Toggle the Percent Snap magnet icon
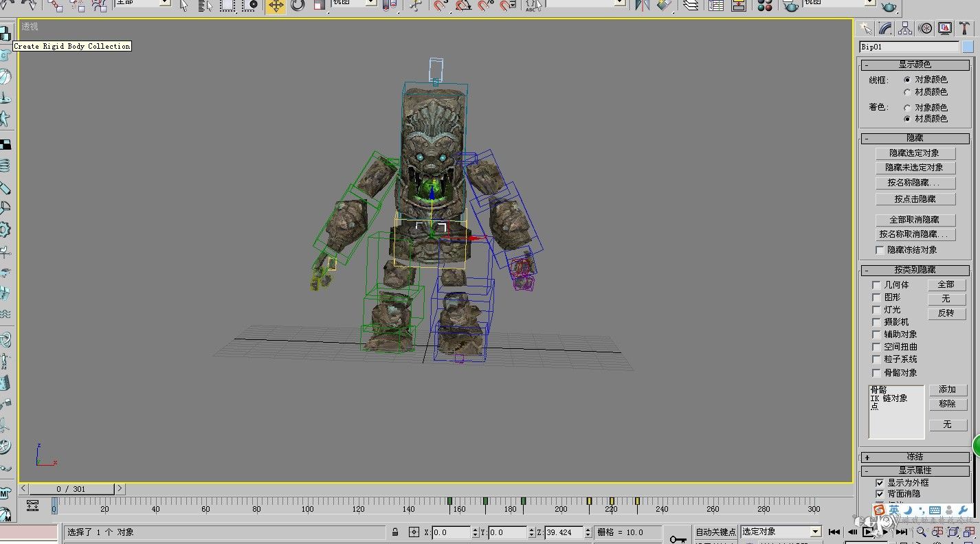The height and width of the screenshot is (544, 980). click(486, 5)
